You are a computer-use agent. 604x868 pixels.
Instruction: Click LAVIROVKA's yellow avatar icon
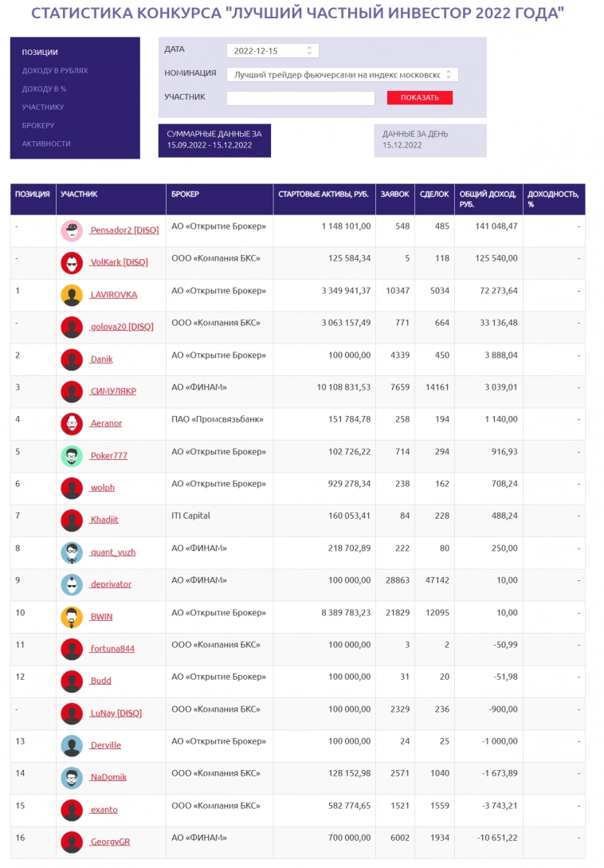click(72, 295)
